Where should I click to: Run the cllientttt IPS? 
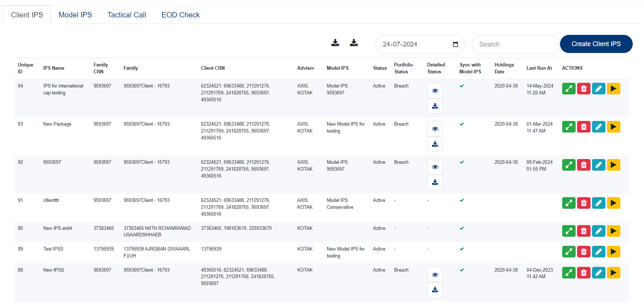point(613,203)
